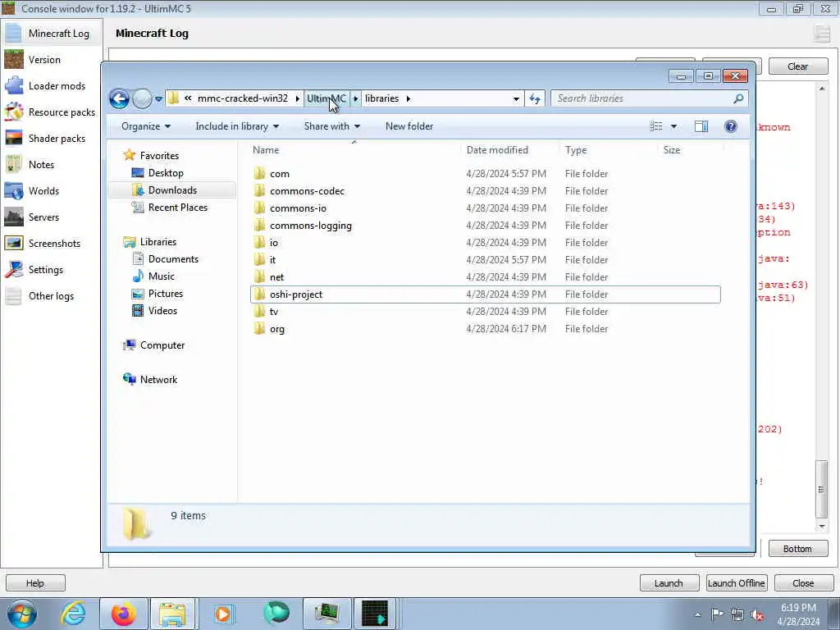
Task: Click the Worlds globe icon
Action: click(14, 190)
